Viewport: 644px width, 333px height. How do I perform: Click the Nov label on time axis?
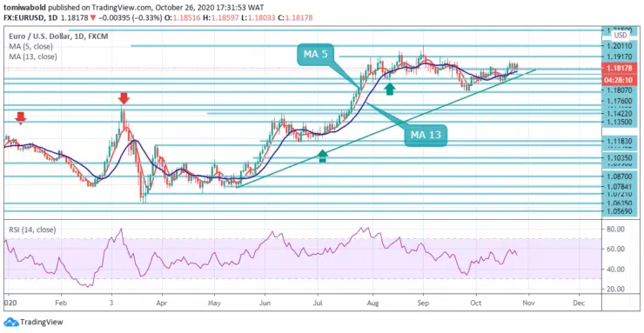529,304
